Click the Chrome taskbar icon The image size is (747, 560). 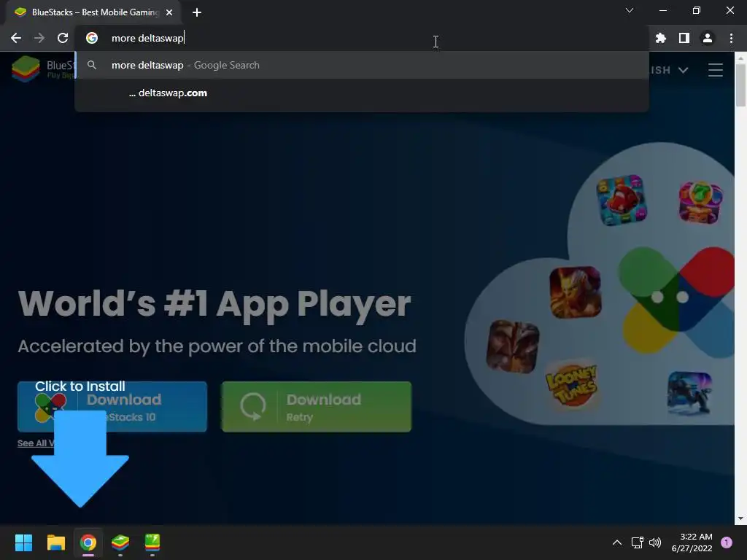88,542
